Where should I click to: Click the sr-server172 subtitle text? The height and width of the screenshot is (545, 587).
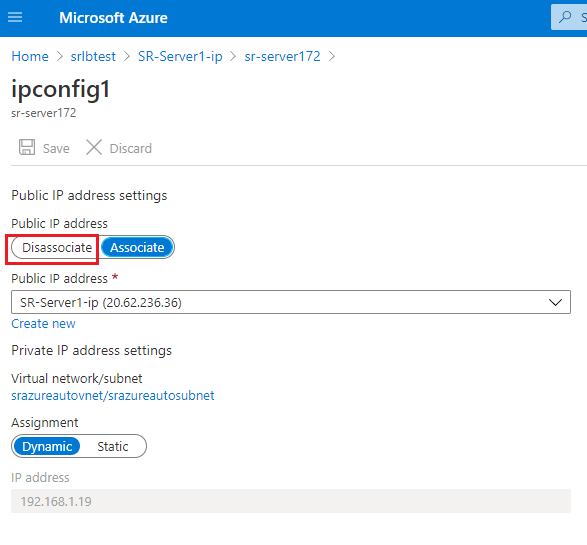tap(43, 113)
